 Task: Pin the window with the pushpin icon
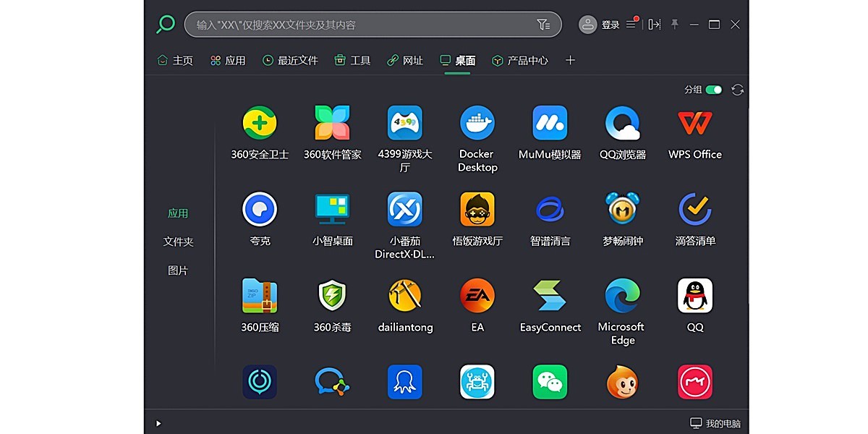pos(674,24)
